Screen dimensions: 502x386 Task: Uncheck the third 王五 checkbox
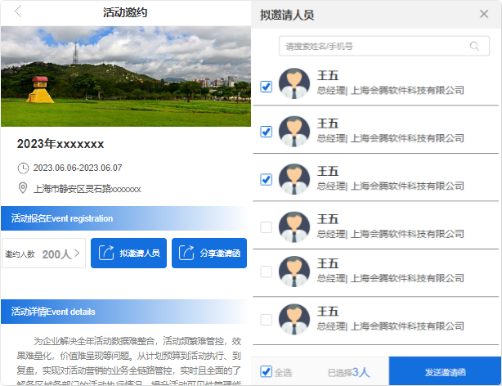[266, 179]
